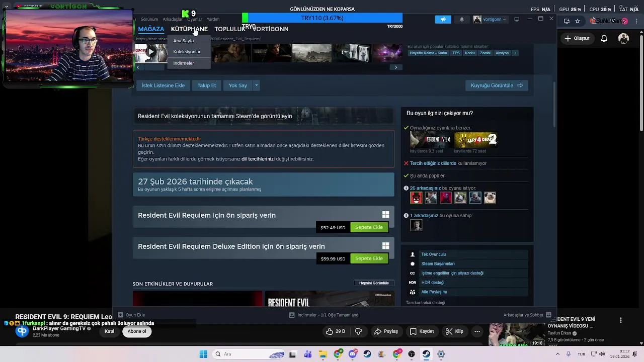The height and width of the screenshot is (362, 644).
Task: Open Left 4 Dead 2 similar game thumbnail
Action: [474, 139]
